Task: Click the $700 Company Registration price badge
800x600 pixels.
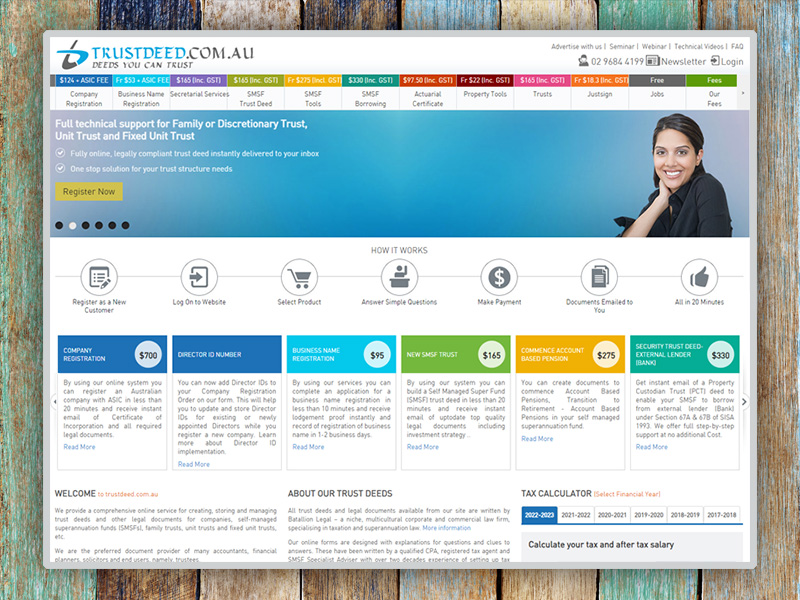Action: pyautogui.click(x=148, y=355)
